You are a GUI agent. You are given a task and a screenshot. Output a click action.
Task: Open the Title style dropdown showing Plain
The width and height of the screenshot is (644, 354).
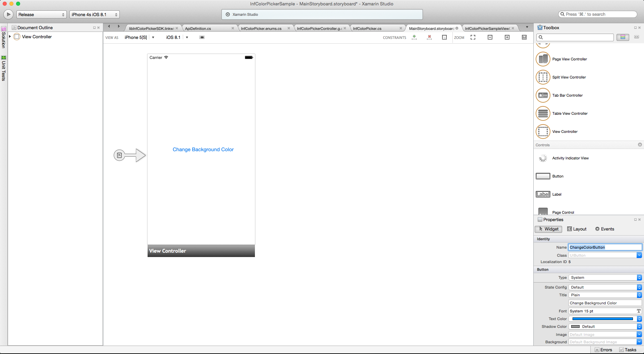pyautogui.click(x=604, y=295)
